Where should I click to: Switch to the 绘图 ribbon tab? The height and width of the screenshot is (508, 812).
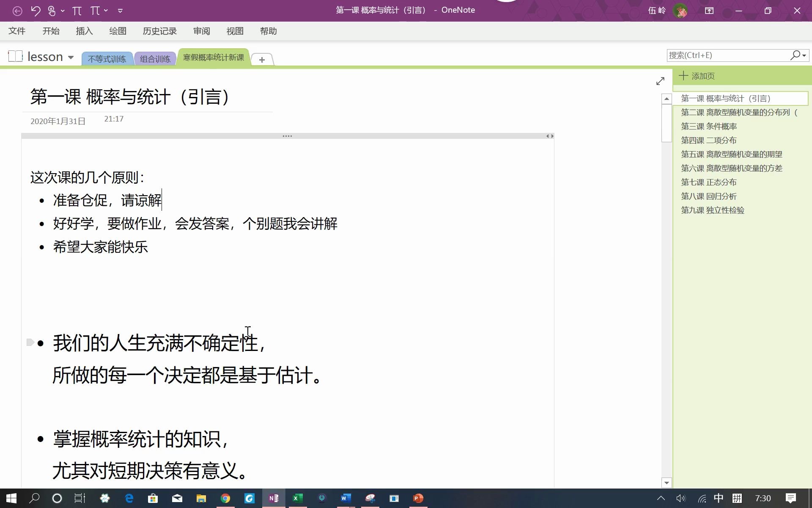click(x=118, y=31)
